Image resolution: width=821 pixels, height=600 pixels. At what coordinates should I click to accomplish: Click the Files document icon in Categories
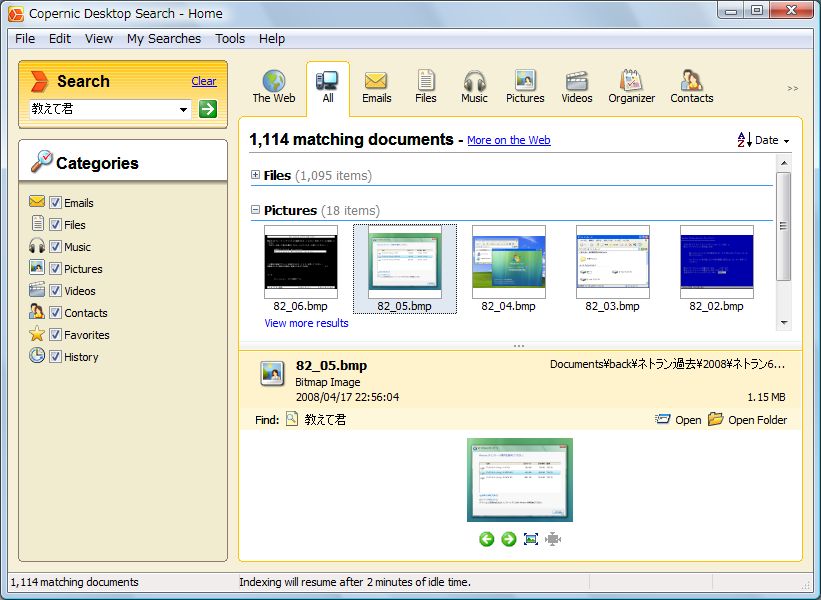click(37, 224)
